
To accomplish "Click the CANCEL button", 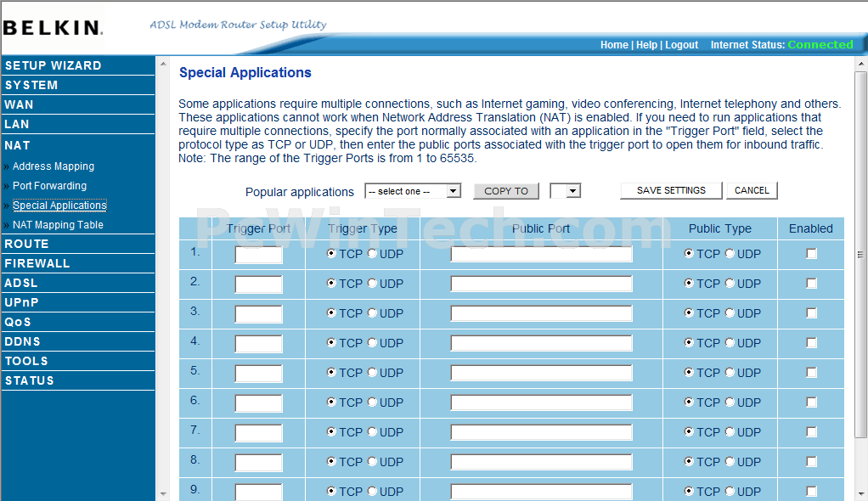I will [752, 190].
